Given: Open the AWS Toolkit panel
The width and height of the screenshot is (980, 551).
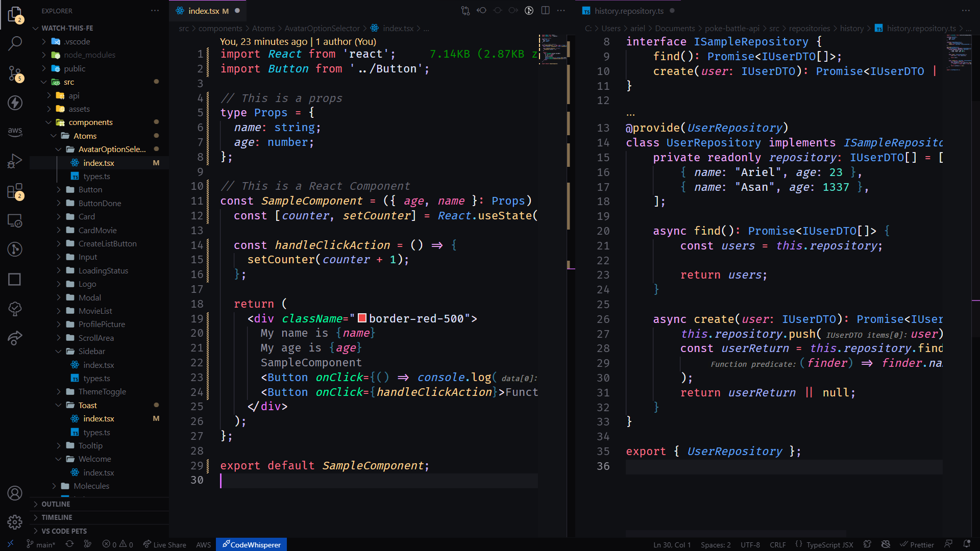Looking at the screenshot, I should tap(15, 131).
